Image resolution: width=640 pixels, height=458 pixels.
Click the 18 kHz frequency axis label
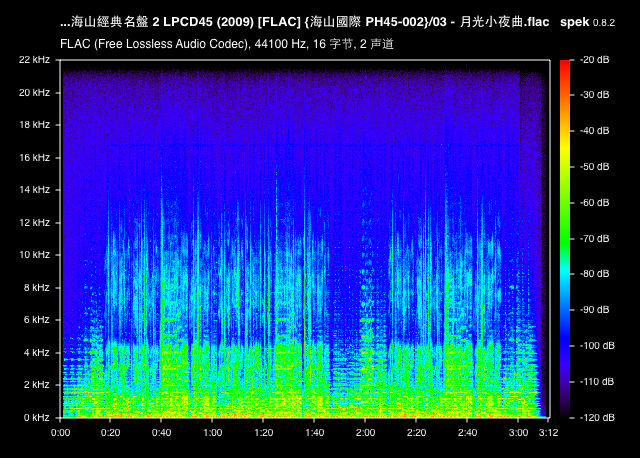tap(34, 125)
